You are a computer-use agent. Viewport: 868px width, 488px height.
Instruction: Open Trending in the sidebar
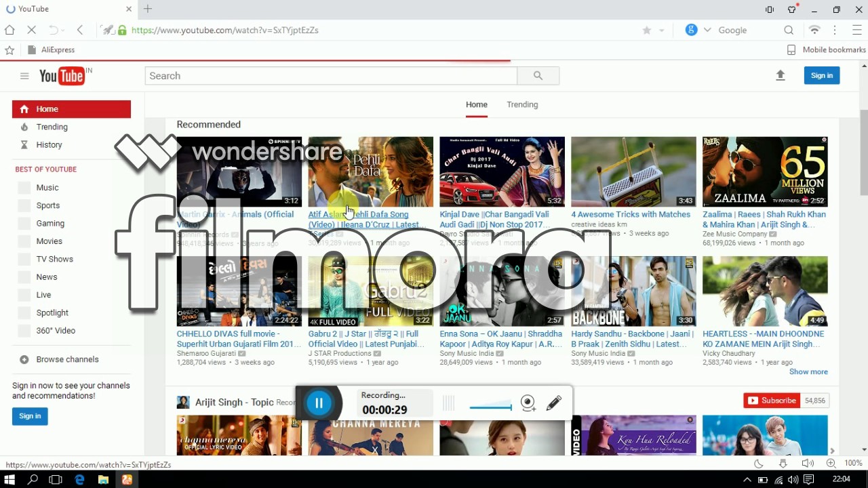pos(52,127)
